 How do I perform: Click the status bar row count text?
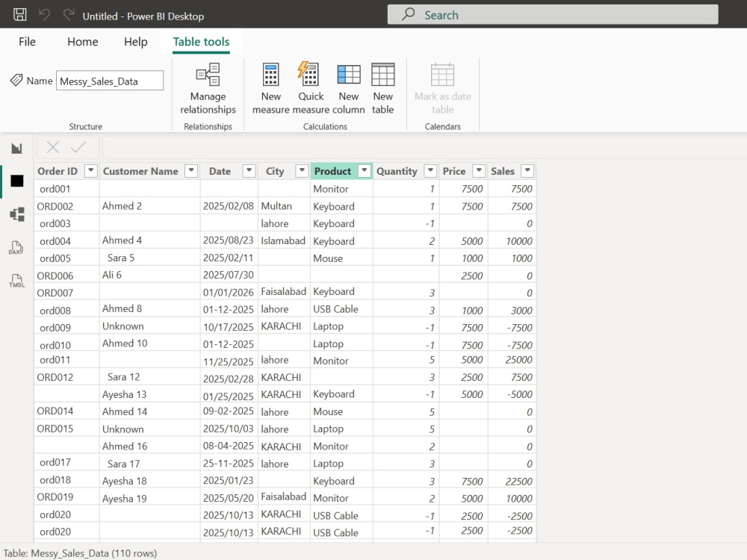coord(80,553)
